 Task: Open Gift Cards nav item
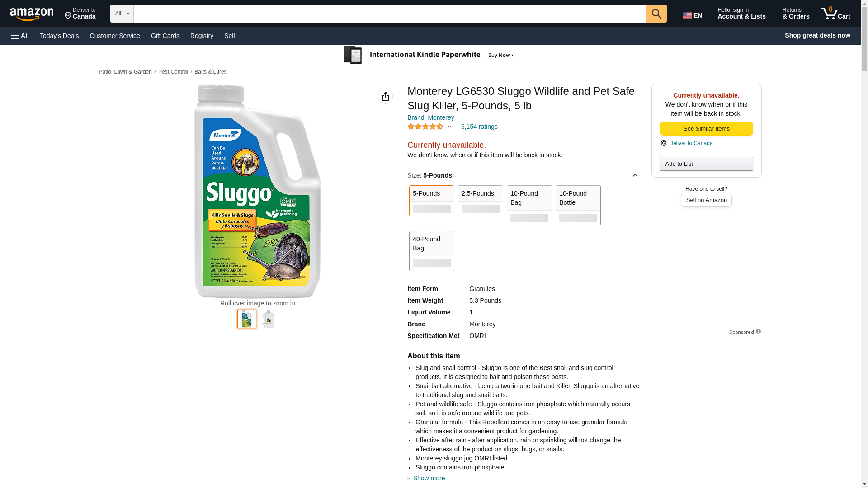pyautogui.click(x=165, y=36)
